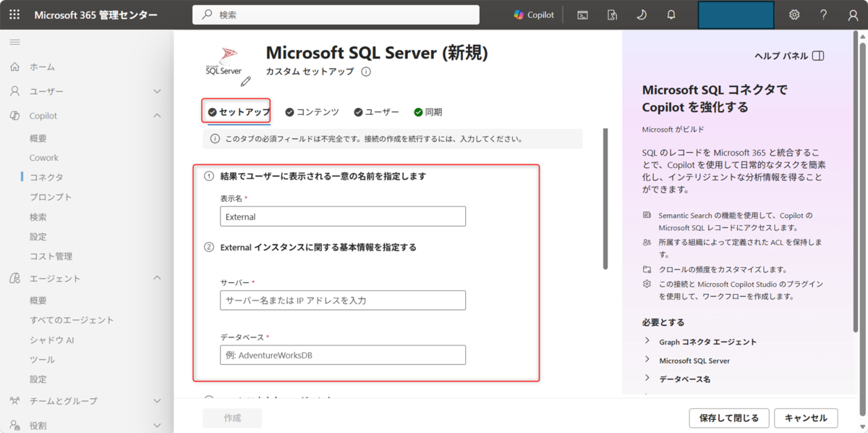Image resolution: width=868 pixels, height=433 pixels.
Task: Click info icon in the warning banner
Action: click(215, 138)
